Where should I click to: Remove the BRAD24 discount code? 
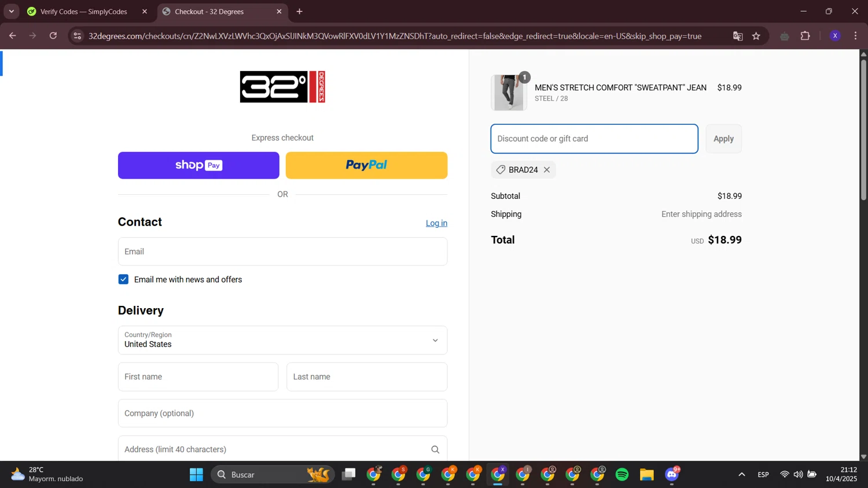coord(547,170)
